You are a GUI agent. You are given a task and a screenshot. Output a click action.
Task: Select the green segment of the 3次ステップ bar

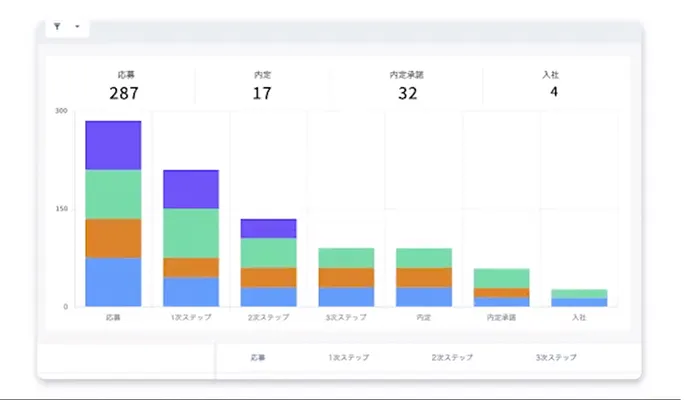pyautogui.click(x=346, y=258)
